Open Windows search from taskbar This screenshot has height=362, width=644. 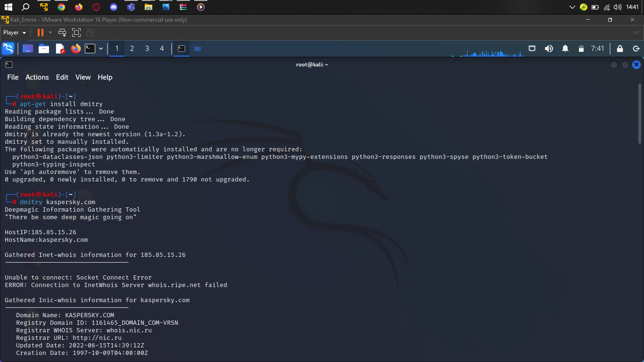[26, 7]
